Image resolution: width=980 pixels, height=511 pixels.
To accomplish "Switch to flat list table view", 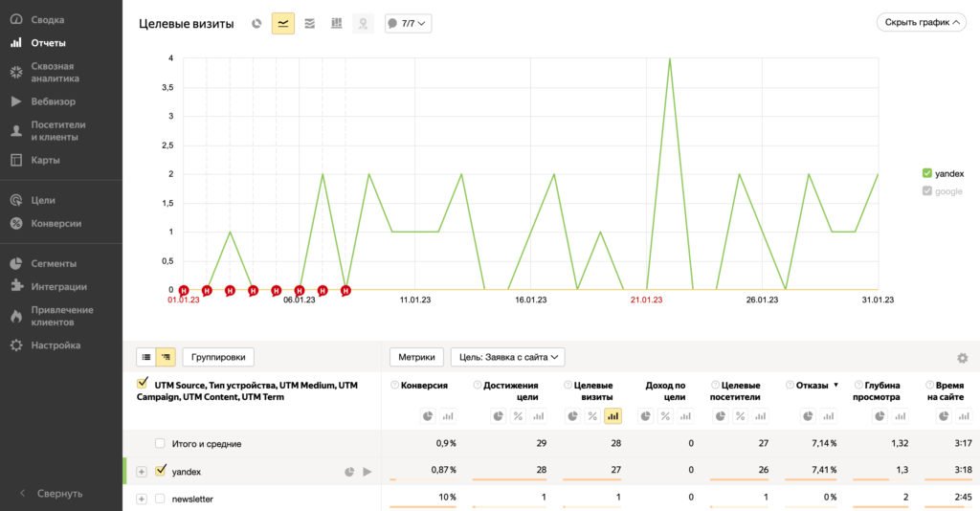I will click(x=146, y=357).
